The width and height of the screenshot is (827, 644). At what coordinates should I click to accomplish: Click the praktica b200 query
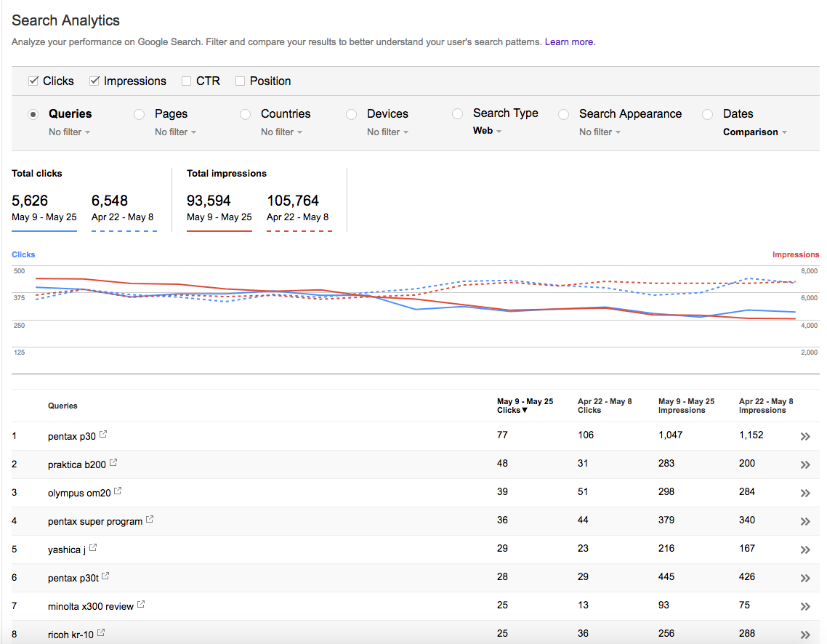click(x=77, y=464)
